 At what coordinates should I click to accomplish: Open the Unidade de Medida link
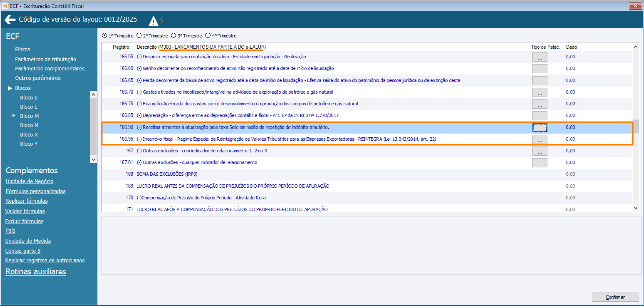(28, 241)
